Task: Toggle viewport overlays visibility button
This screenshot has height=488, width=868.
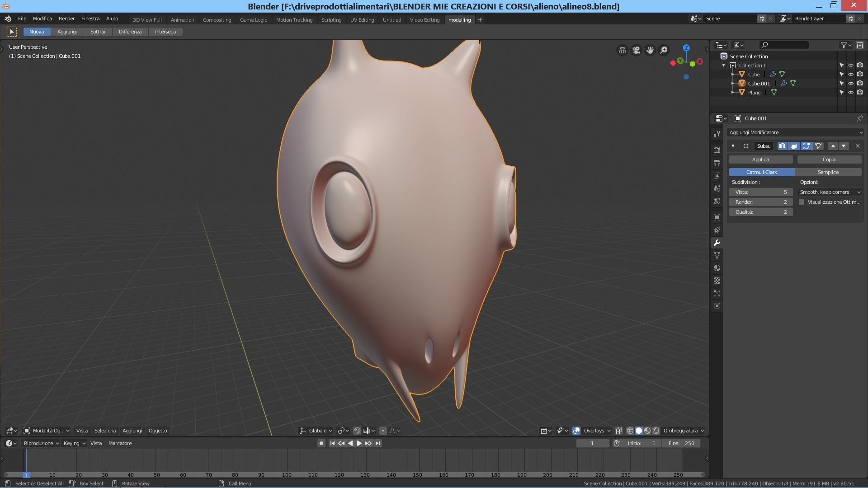Action: [x=576, y=431]
